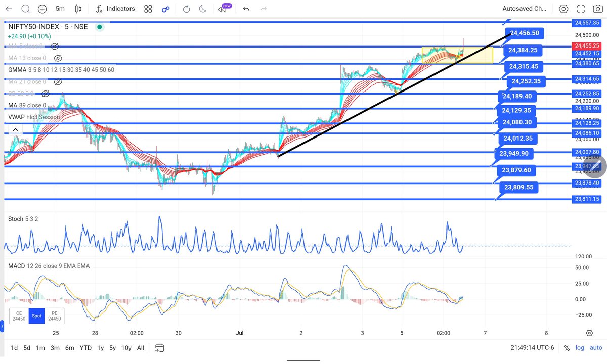This screenshot has width=607, height=364.
Task: Open price axis settings hexagon icon
Action: click(x=589, y=333)
